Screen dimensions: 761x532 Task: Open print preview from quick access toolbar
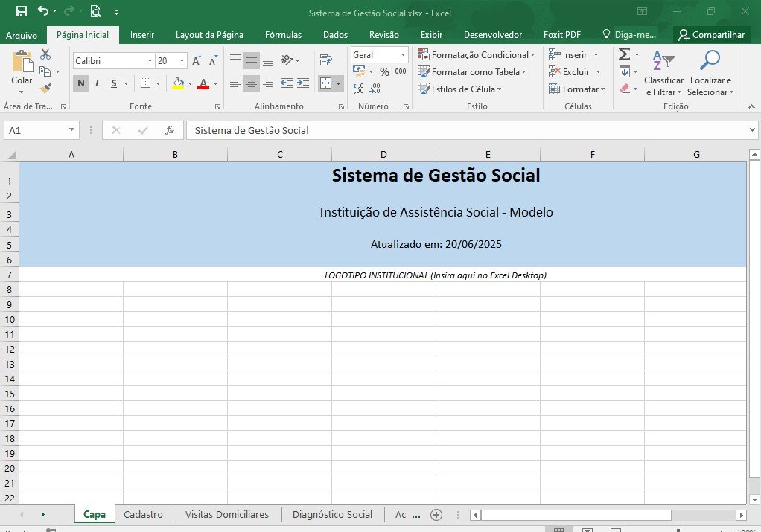[x=95, y=11]
